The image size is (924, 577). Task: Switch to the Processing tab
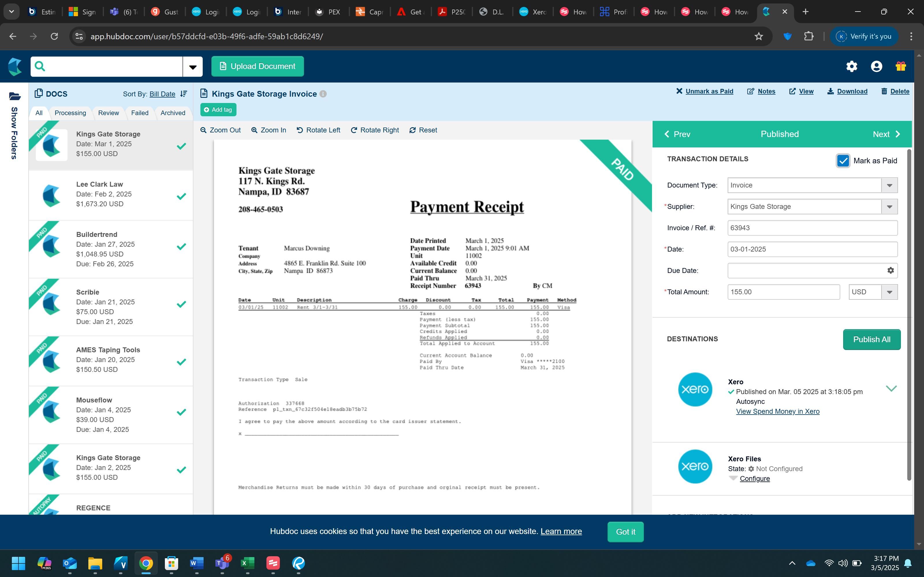[70, 113]
